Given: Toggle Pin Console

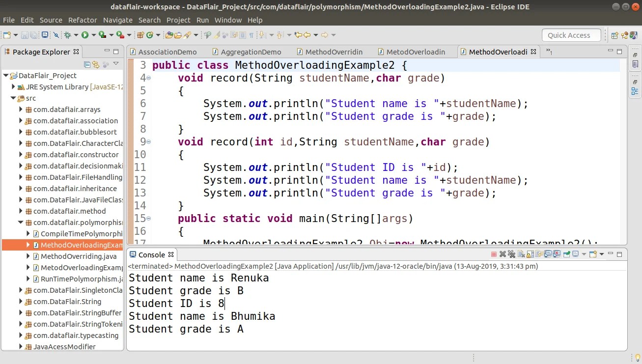Looking at the screenshot, I should (567, 254).
